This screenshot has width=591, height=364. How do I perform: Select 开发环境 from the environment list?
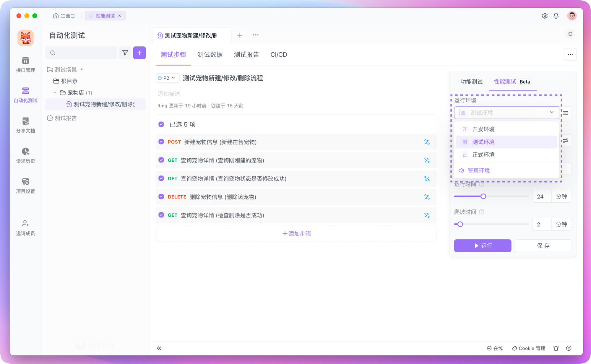click(506, 129)
